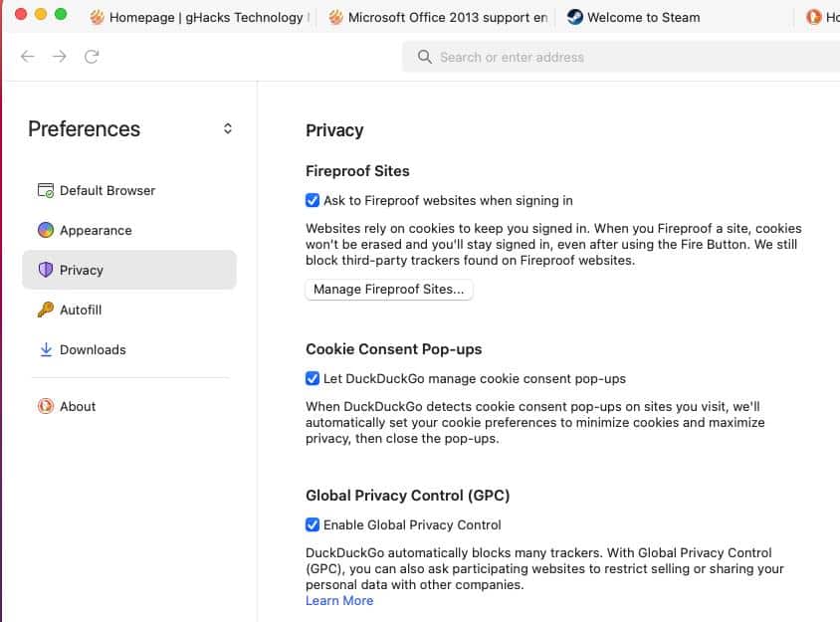Click the back navigation arrow
The height and width of the screenshot is (622, 840).
tap(27, 57)
